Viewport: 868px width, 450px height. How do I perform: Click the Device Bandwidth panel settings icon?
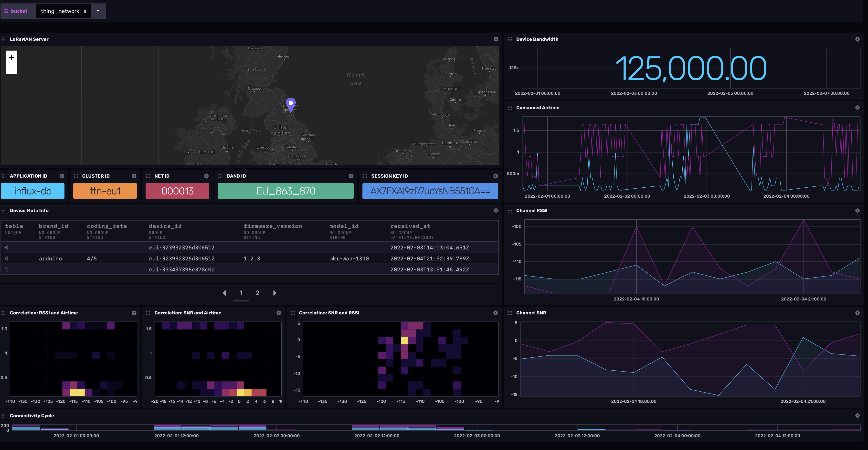(858, 39)
